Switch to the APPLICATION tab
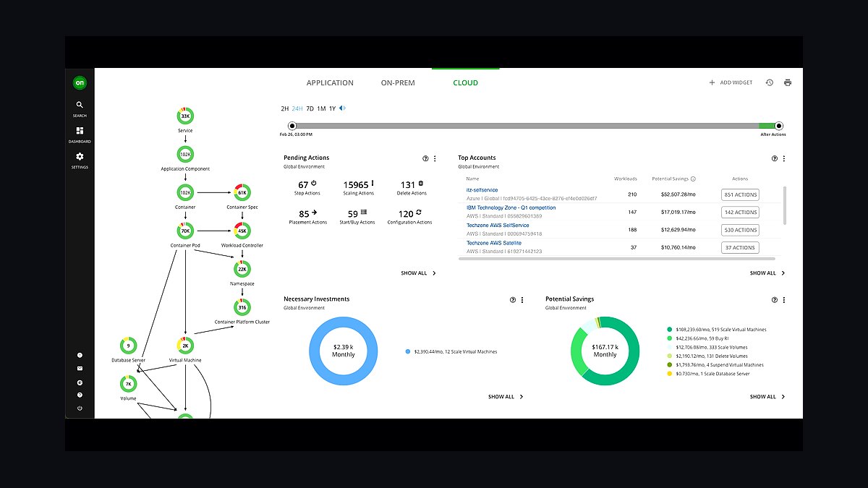 pos(330,83)
